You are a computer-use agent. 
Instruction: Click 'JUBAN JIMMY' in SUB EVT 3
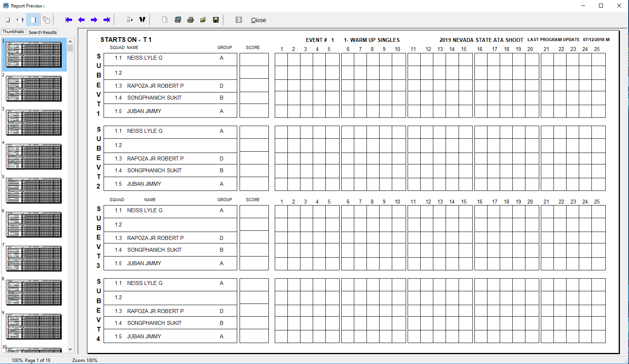tap(144, 263)
